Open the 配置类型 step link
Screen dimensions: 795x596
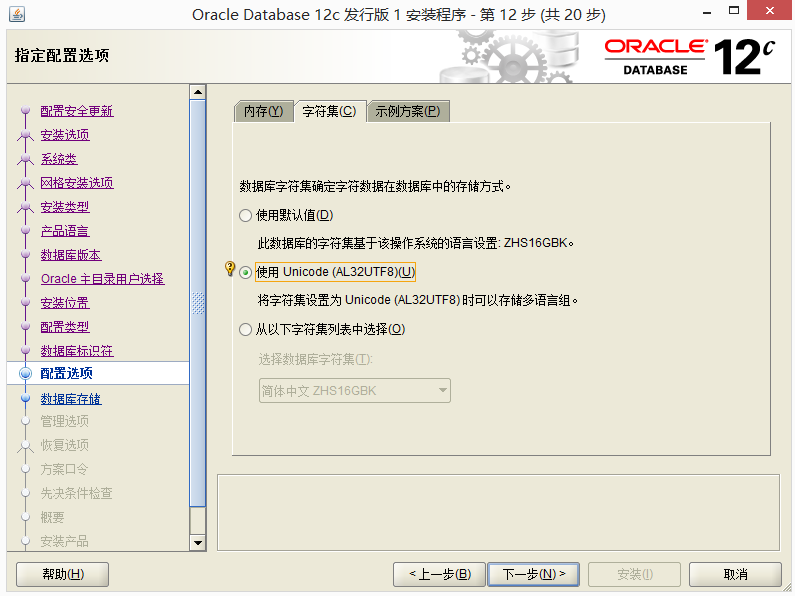pyautogui.click(x=65, y=327)
